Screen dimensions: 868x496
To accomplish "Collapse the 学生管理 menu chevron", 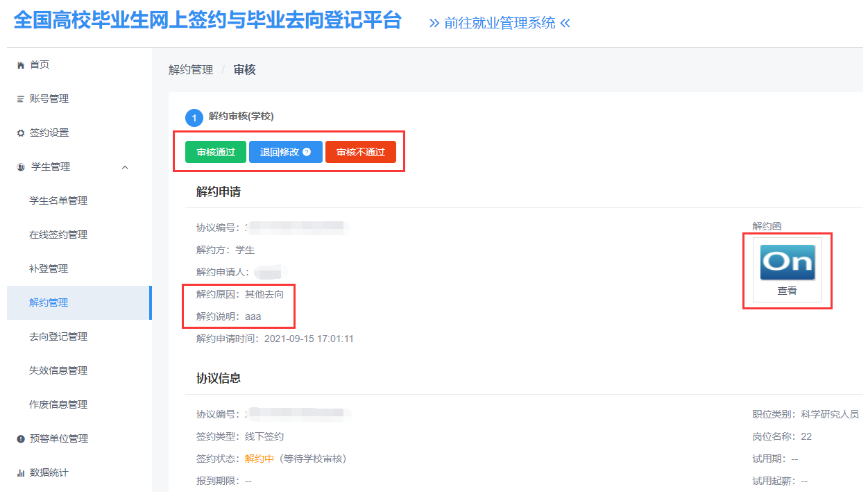I will point(125,167).
